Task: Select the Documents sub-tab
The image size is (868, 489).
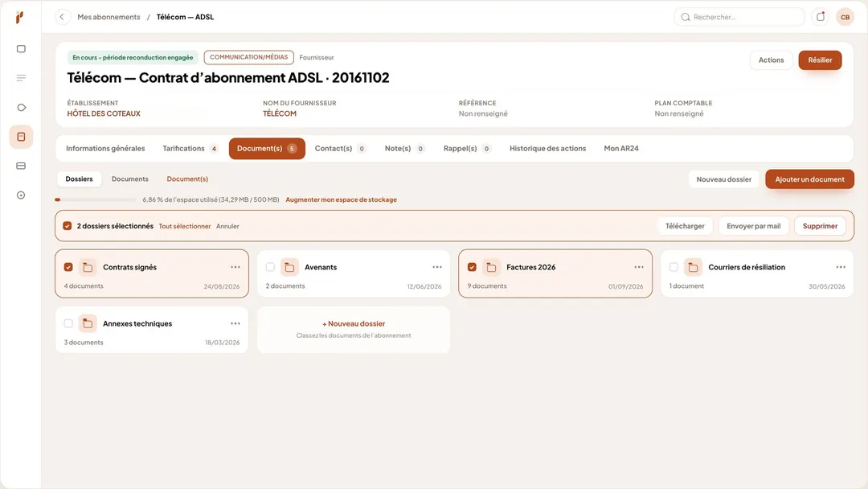Action: point(130,179)
